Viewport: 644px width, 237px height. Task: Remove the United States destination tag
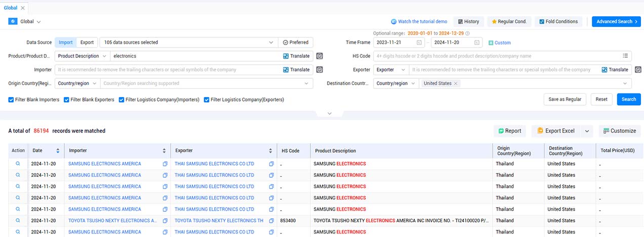click(456, 83)
